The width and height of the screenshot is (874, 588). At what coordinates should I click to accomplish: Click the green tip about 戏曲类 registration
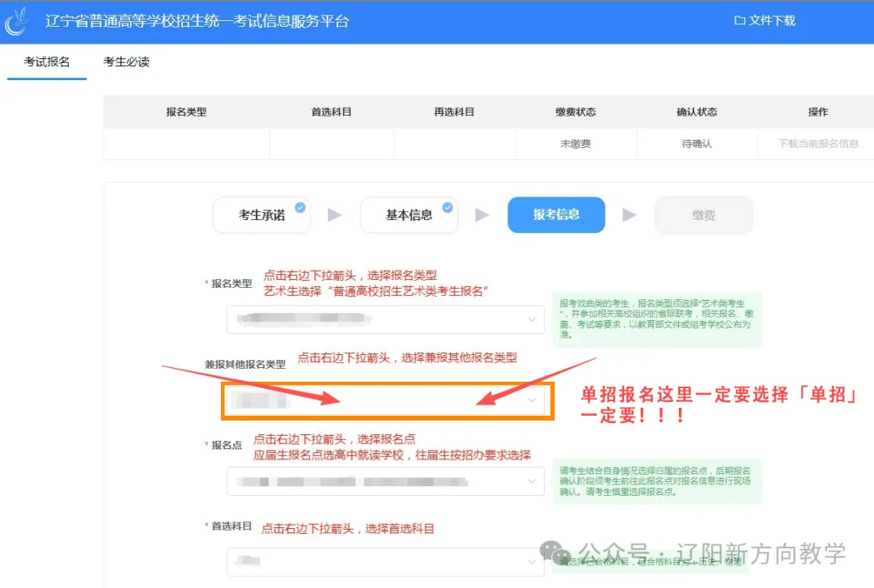pos(656,319)
